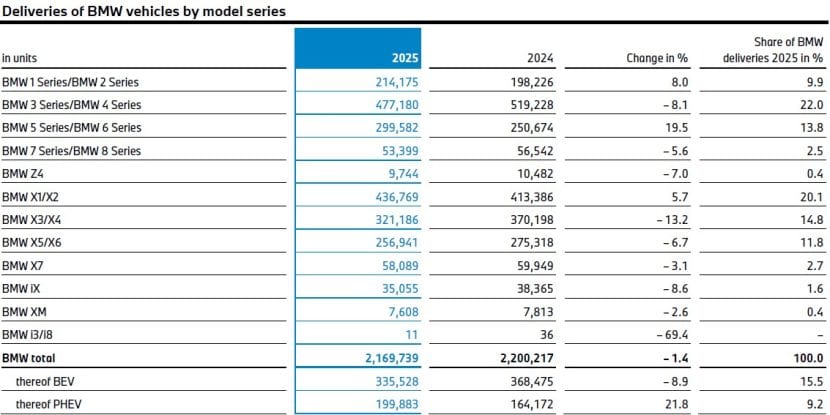Click 2025 value 436,769 for X1/X2
830x415 pixels.
pyautogui.click(x=392, y=196)
